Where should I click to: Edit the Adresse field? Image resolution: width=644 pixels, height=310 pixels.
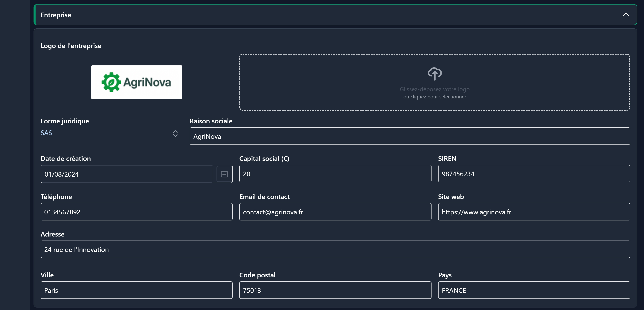click(x=335, y=249)
